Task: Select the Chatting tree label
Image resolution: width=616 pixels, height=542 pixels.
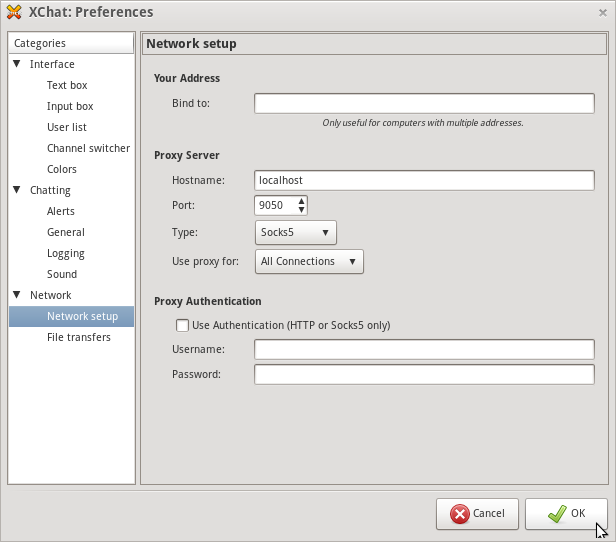Action: pyautogui.click(x=50, y=190)
